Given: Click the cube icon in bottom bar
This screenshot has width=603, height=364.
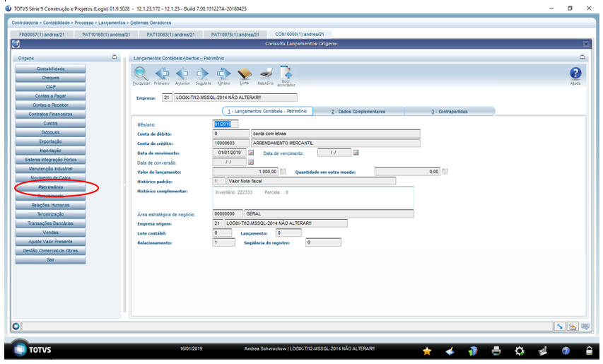Looking at the screenshot, I should pos(473,351).
